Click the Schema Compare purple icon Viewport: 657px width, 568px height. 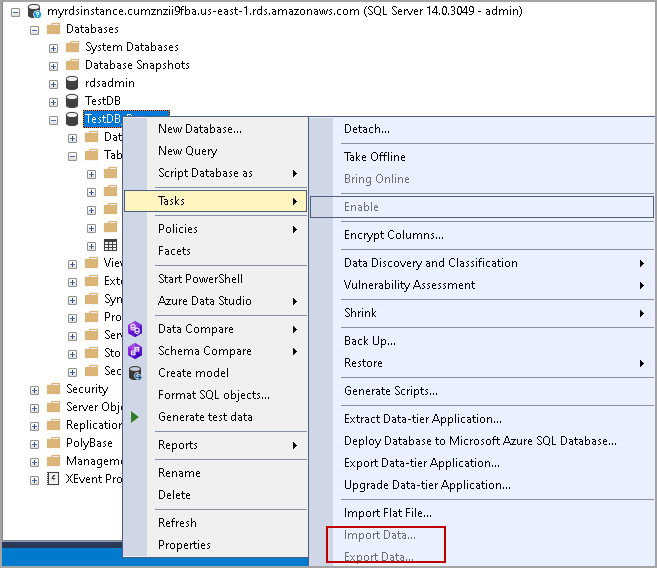pyautogui.click(x=135, y=351)
